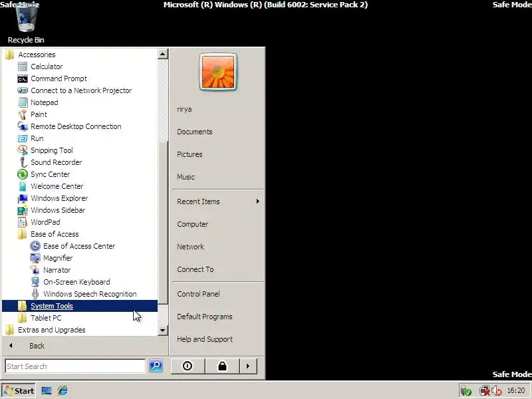
Task: Click the user account flower picture
Action: (x=218, y=72)
